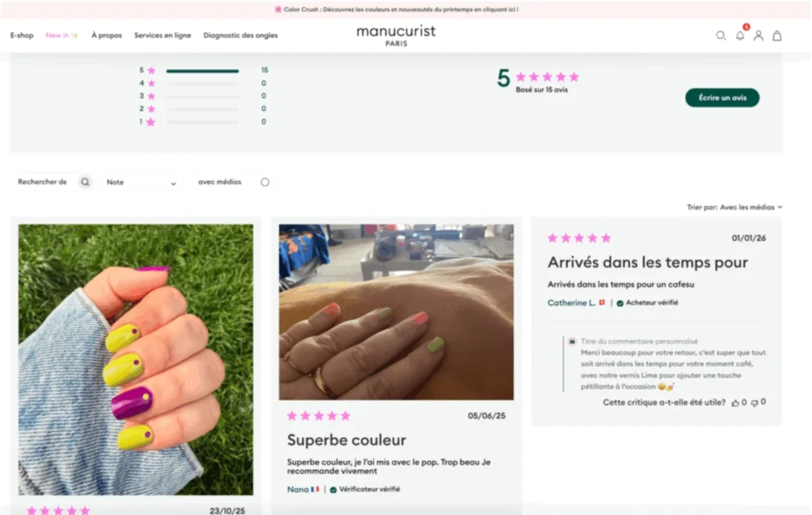Image resolution: width=812 pixels, height=515 pixels.
Task: Click the Basé sur 15 avis text
Action: (x=542, y=90)
